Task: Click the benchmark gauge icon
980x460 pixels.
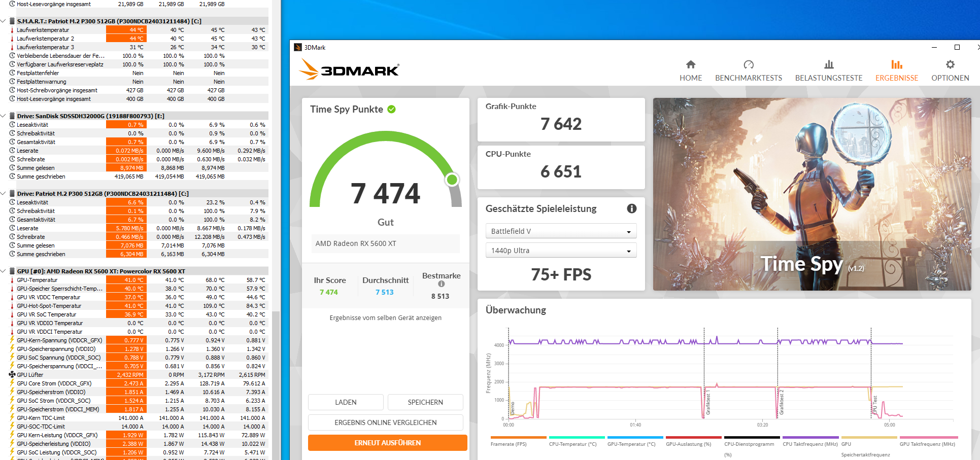Action: [x=749, y=64]
